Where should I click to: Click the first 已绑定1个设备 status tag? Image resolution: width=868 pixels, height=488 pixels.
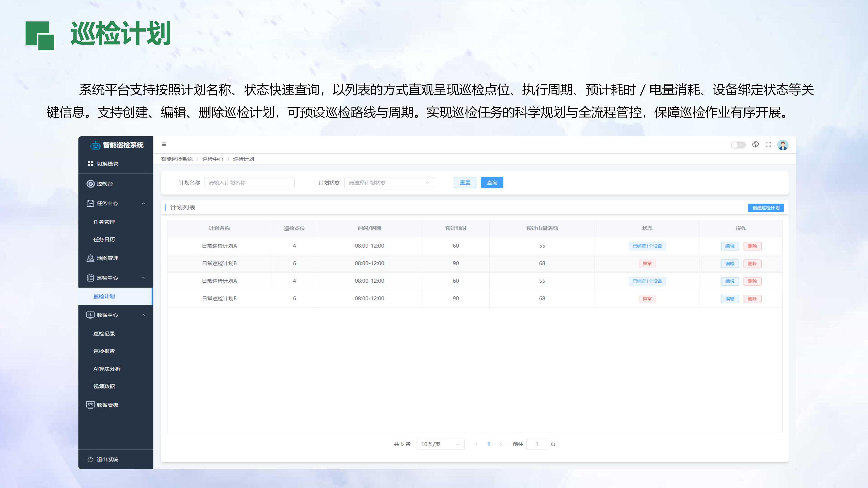[x=647, y=246]
